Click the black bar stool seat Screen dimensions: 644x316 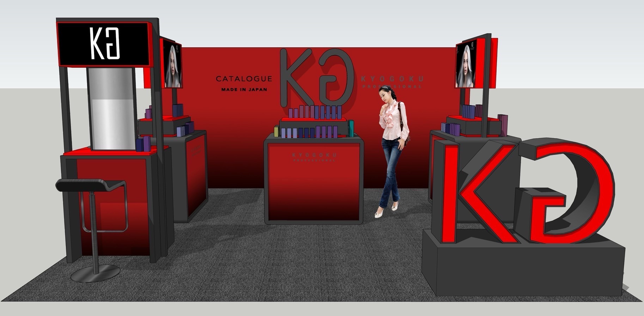(90, 186)
